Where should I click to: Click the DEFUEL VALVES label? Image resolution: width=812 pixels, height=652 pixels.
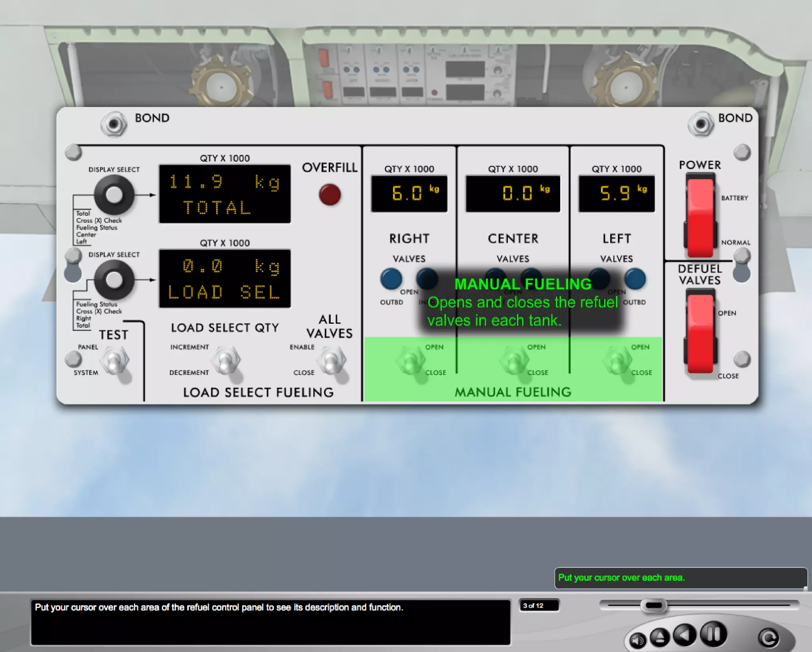700,274
